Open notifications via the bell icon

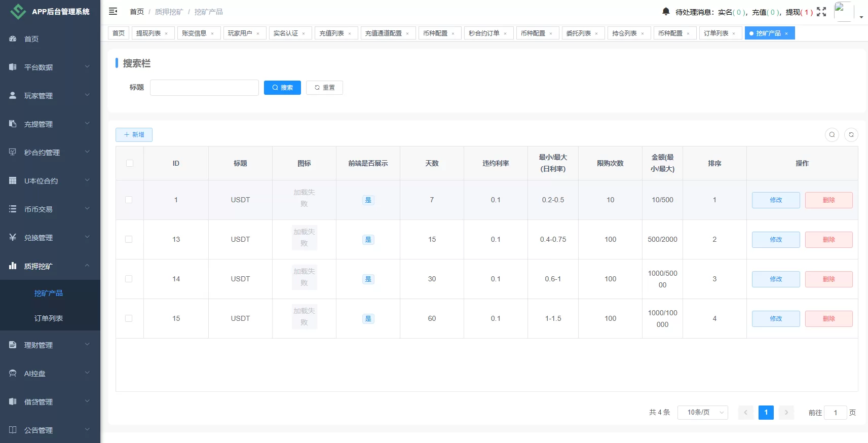[x=666, y=11]
